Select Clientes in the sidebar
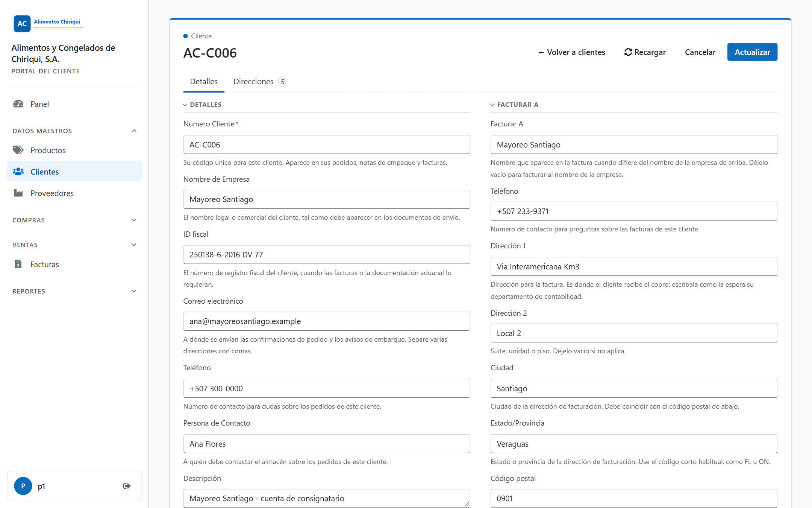 click(x=74, y=172)
